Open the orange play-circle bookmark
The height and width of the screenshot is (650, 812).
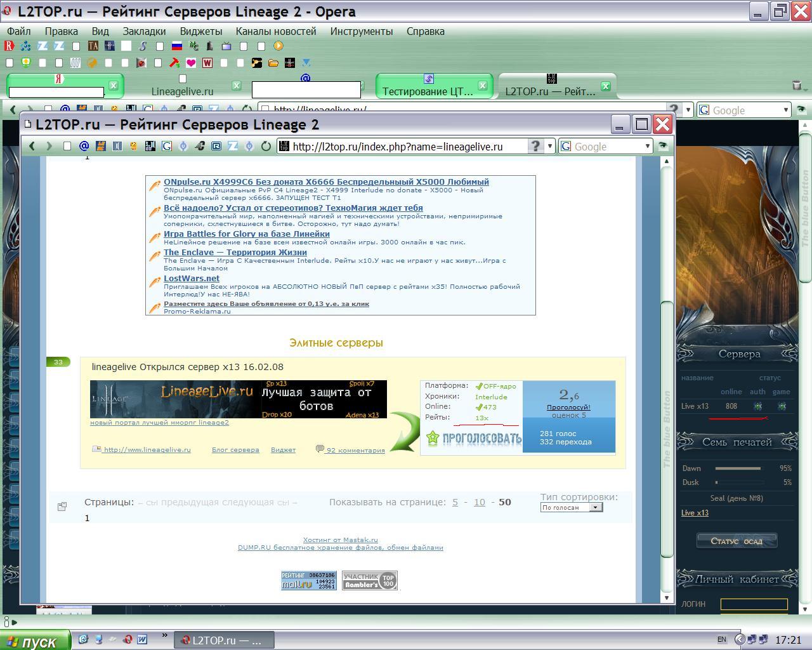[278, 46]
